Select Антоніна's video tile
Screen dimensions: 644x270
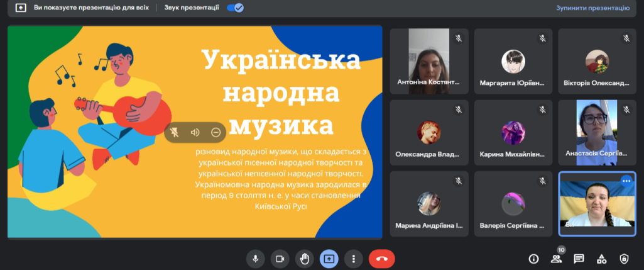(429, 60)
